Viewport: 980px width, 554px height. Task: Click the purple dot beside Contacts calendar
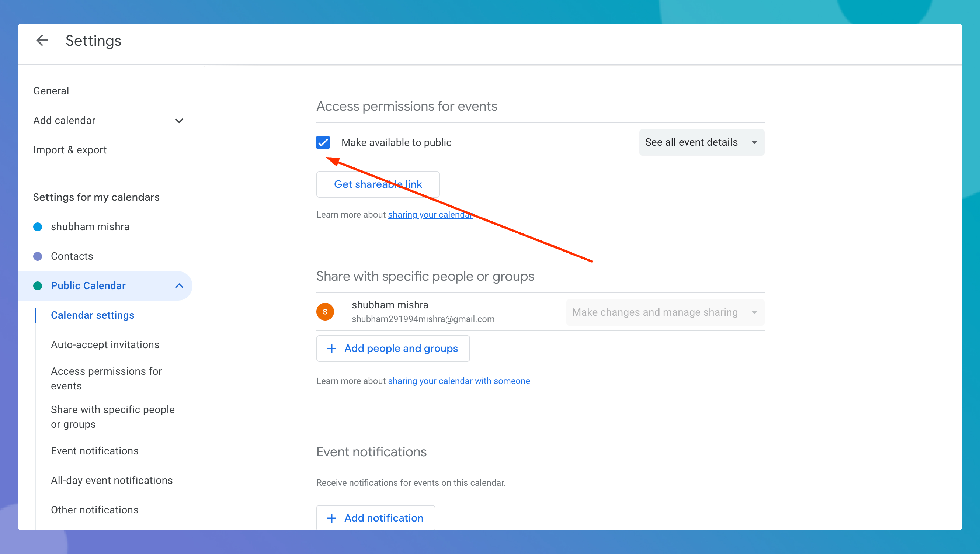38,256
